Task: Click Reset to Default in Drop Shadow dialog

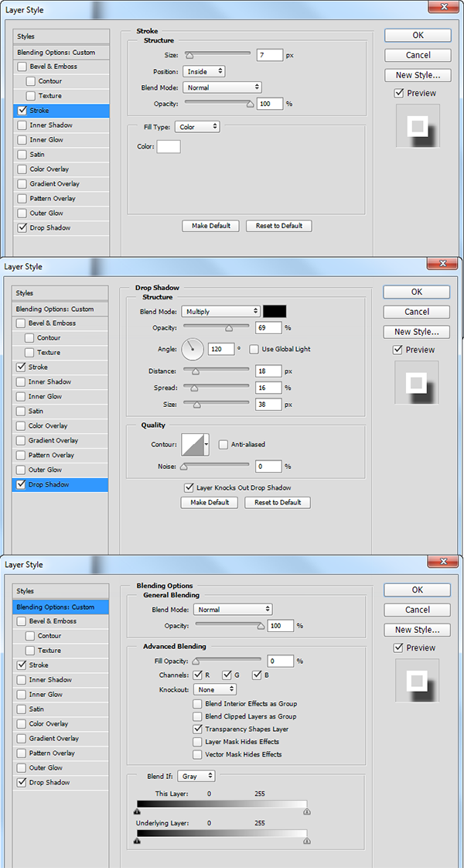Action: click(x=278, y=502)
